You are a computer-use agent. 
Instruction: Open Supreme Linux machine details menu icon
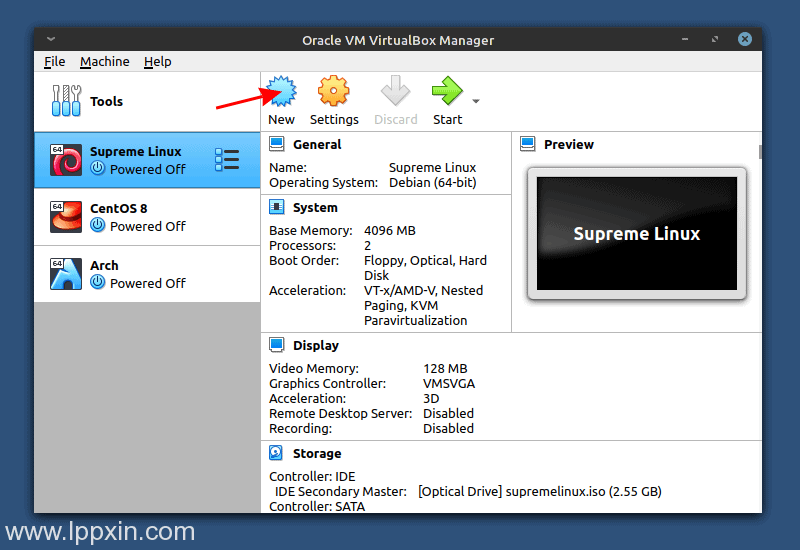pyautogui.click(x=227, y=160)
